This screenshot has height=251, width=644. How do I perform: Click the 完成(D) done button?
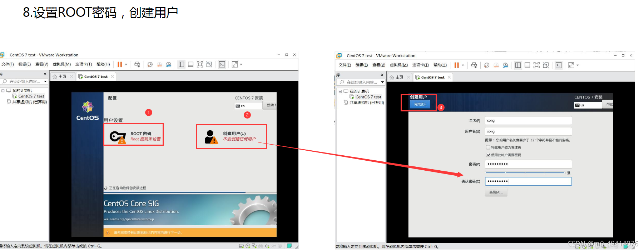[420, 105]
